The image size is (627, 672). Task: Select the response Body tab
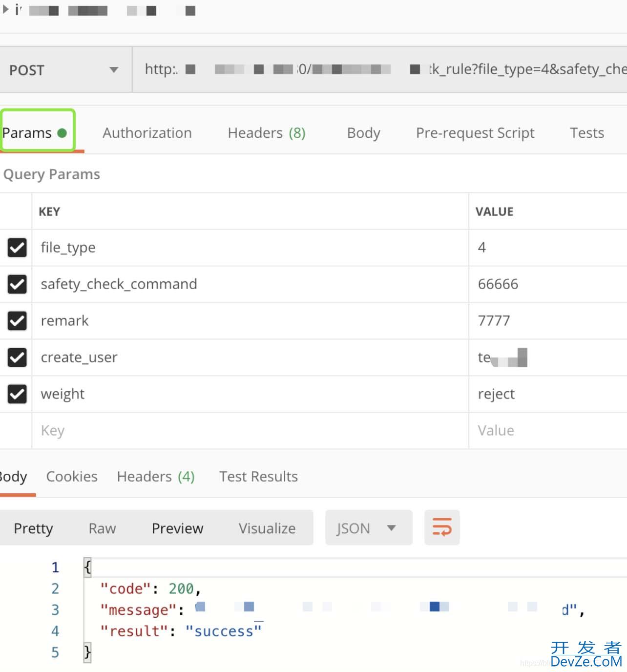click(x=14, y=477)
